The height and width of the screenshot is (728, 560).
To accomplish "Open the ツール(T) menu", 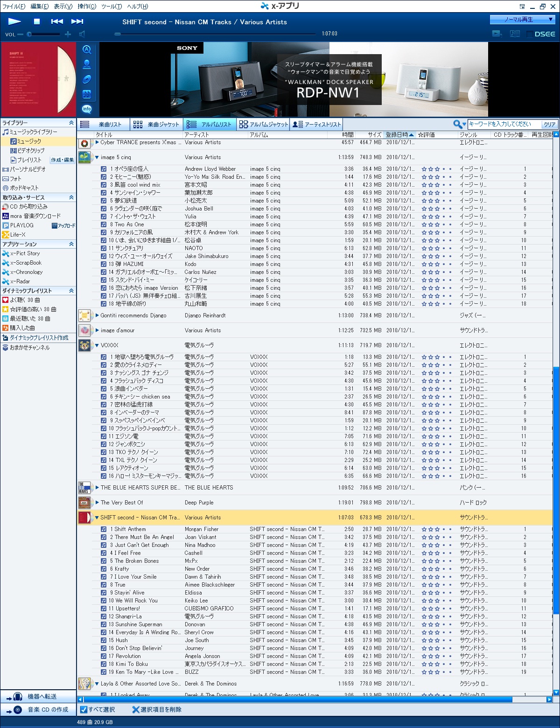I will (x=112, y=6).
